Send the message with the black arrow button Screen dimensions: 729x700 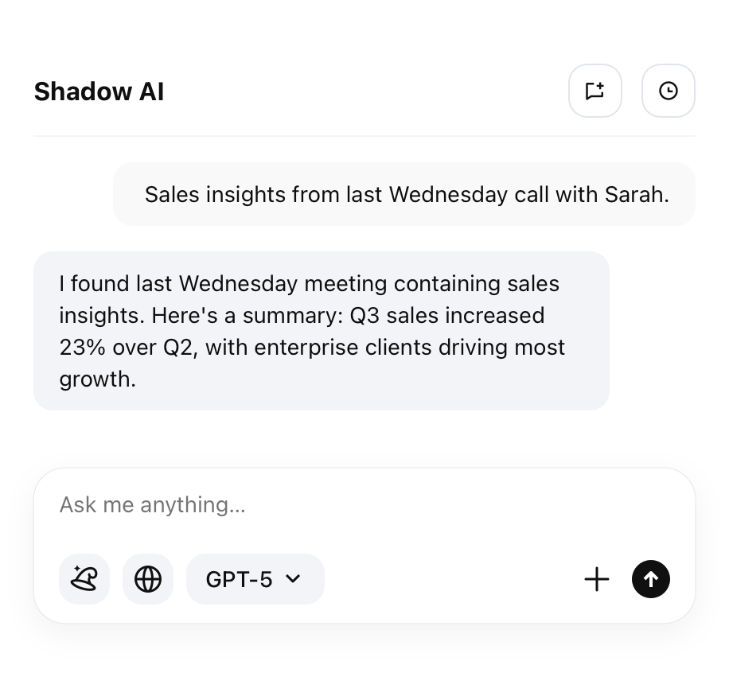(651, 579)
